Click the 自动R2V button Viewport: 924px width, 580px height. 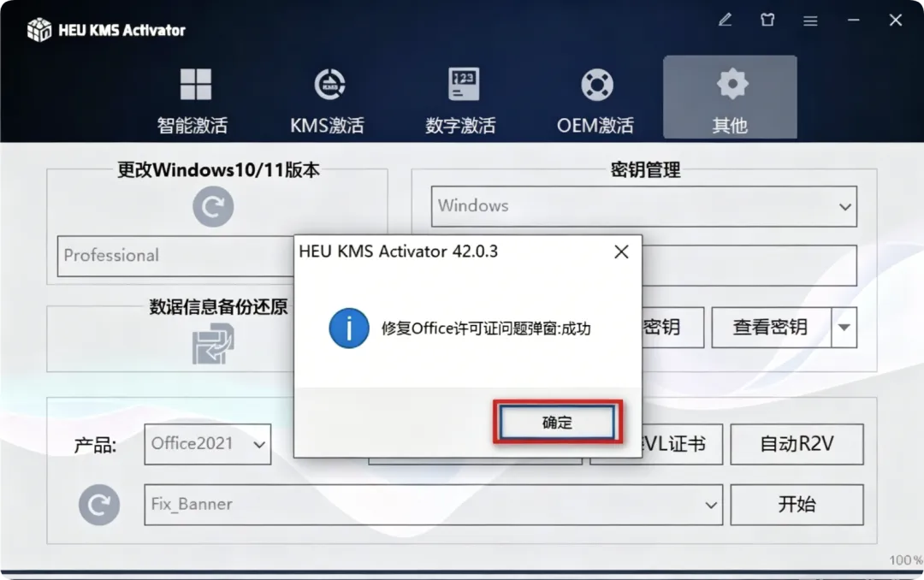coord(797,444)
